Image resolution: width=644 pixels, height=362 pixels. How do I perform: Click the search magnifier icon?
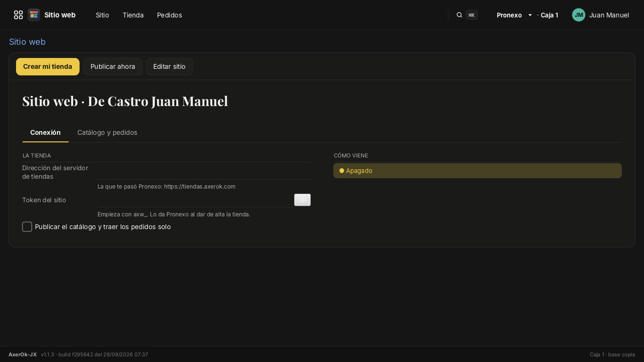459,15
